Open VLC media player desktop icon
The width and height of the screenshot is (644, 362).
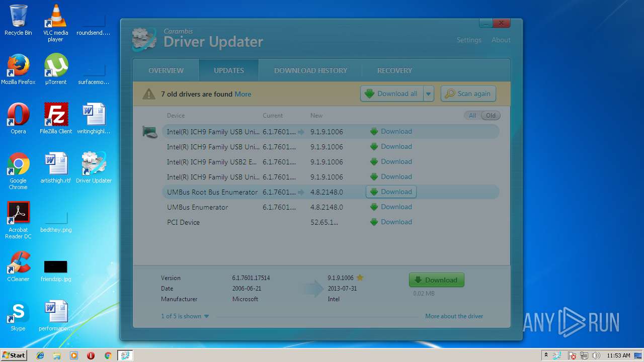coord(55,23)
